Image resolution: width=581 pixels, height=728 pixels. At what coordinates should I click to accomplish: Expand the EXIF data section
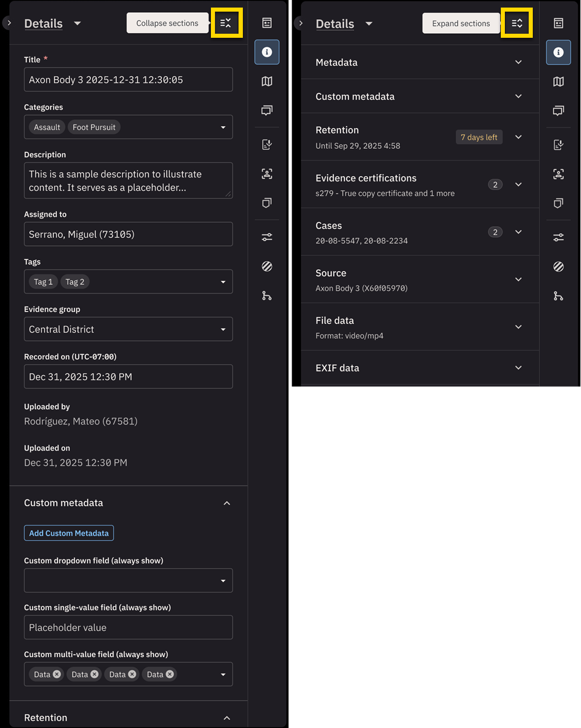click(x=518, y=367)
